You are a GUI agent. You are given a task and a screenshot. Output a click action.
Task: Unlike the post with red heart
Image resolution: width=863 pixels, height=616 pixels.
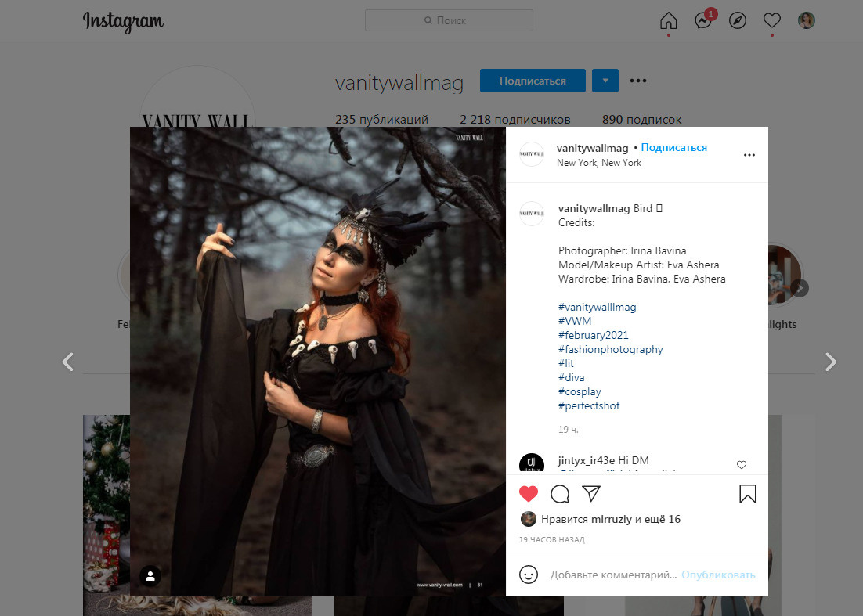[529, 494]
